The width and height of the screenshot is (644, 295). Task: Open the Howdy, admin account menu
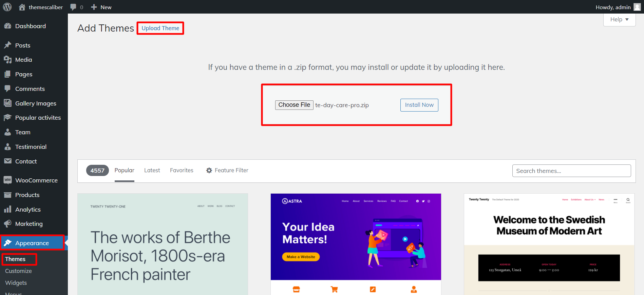[x=618, y=7]
